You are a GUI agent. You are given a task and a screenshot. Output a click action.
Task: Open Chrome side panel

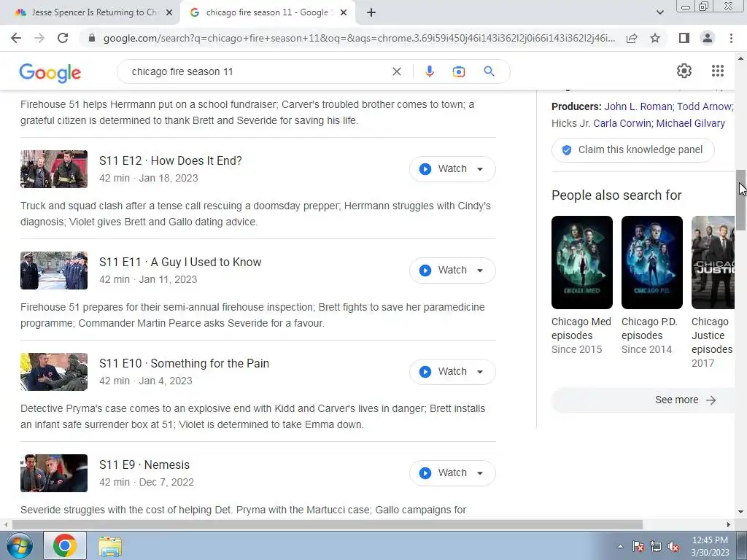(x=684, y=38)
